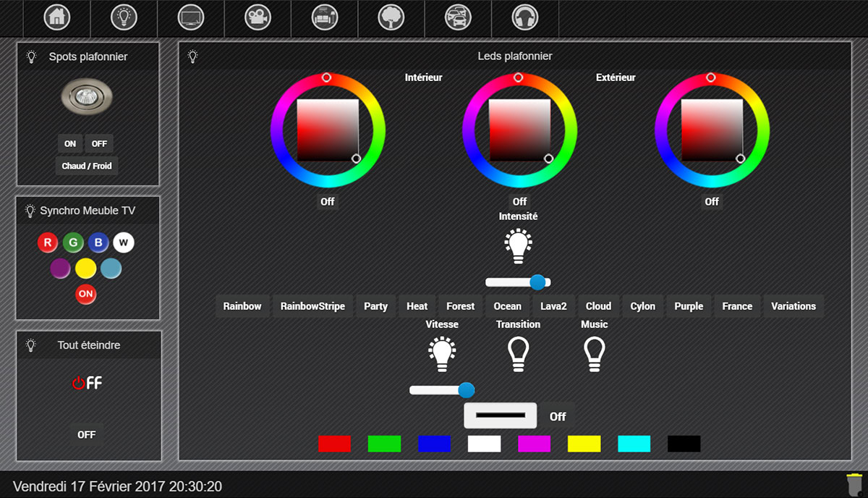Open the home icon in top navigation

57,17
